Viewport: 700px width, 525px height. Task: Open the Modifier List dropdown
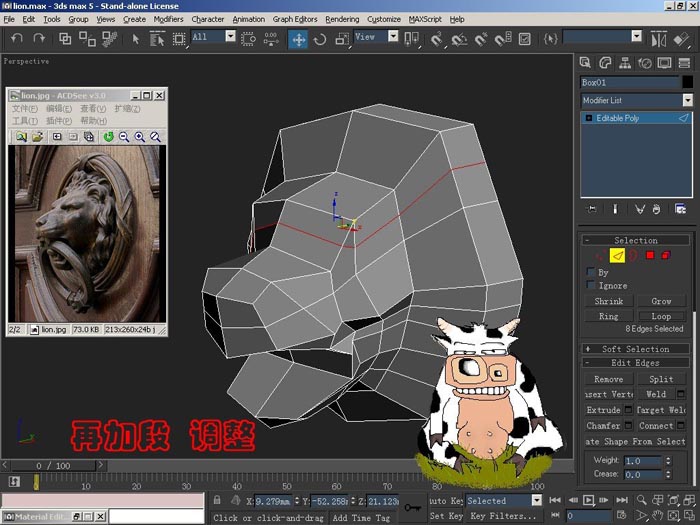688,100
